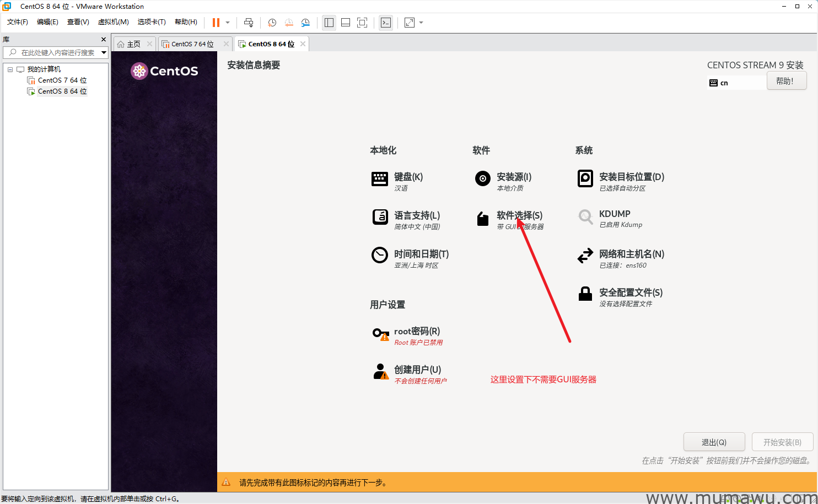The width and height of the screenshot is (818, 504).
Task: Click the 安装源 installation source icon
Action: [x=482, y=178]
